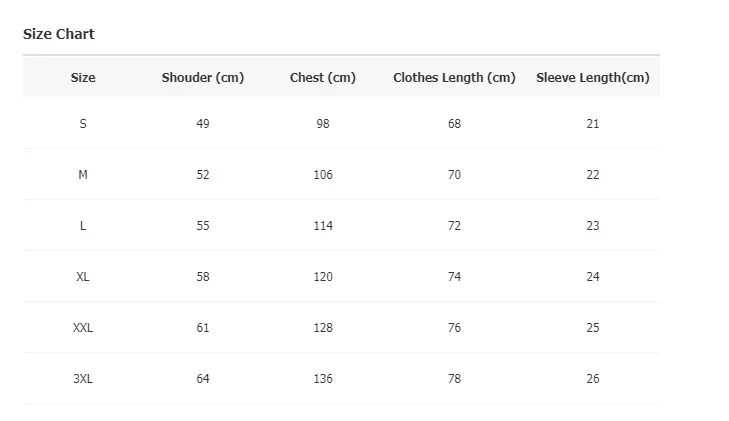This screenshot has height=421, width=729.
Task: Click chest value 106 for size M
Action: [323, 175]
